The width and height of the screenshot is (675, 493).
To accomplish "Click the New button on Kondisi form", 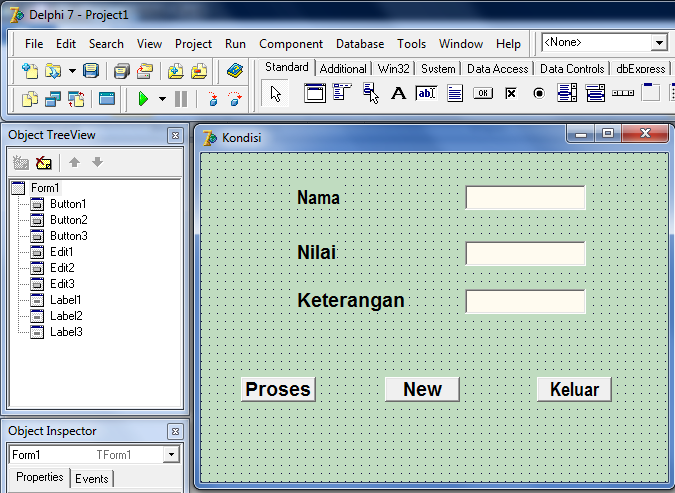I will pos(422,389).
